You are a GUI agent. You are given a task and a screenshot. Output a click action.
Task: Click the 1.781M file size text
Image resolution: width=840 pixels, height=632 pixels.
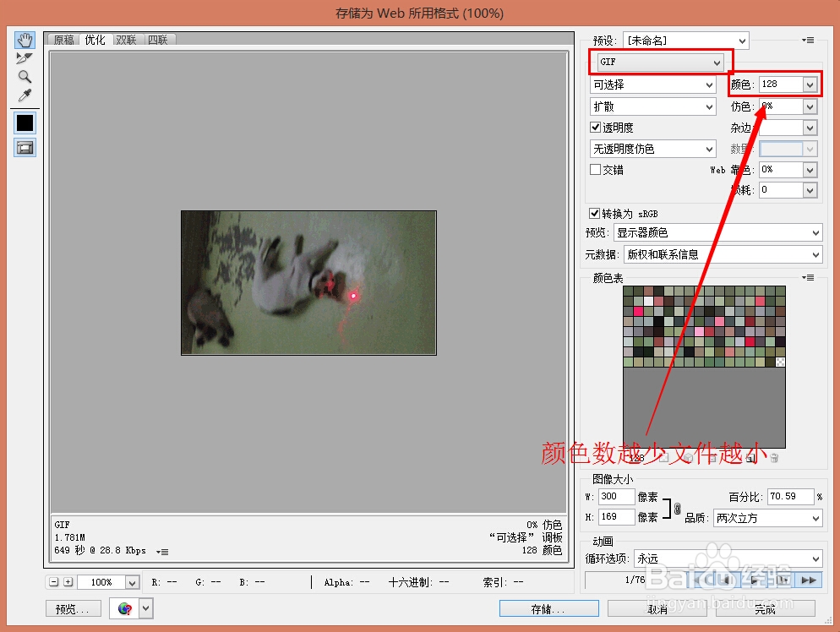[69, 537]
